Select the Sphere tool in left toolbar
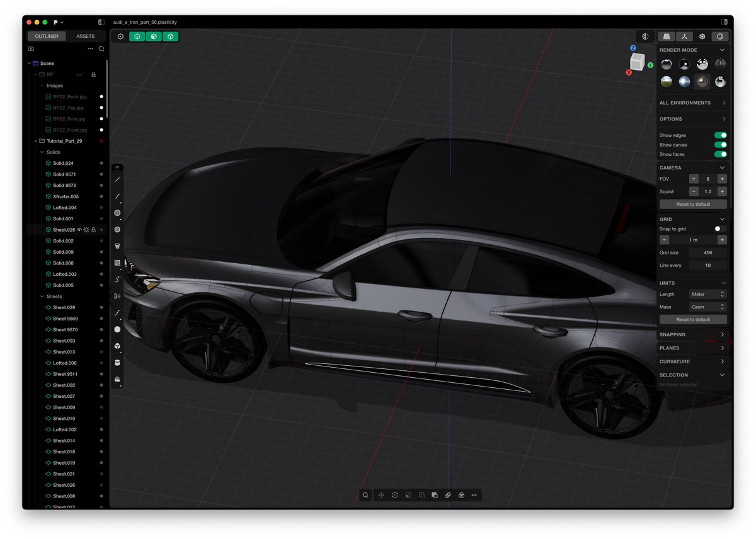This screenshot has height=539, width=756. (x=117, y=329)
